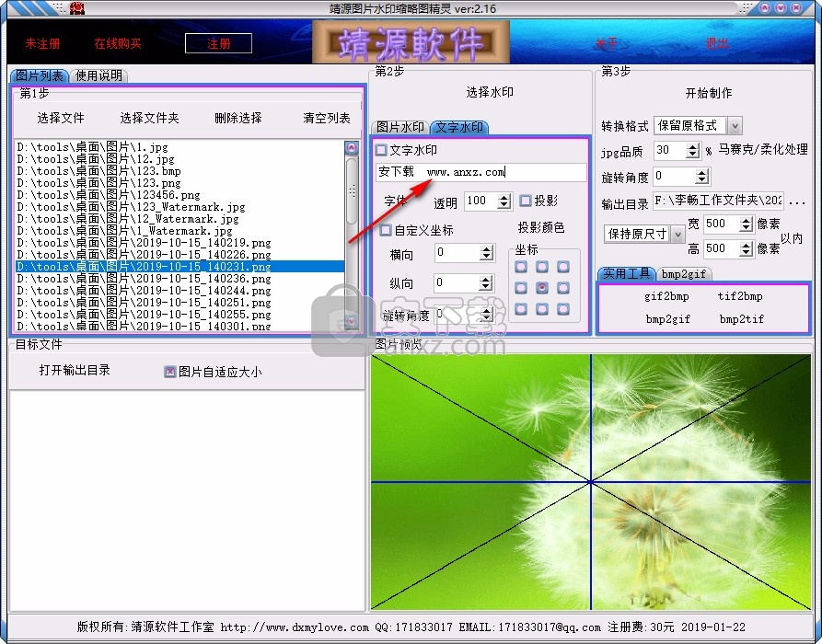This screenshot has width=822, height=644.
Task: Select top-left watermark position radio
Action: coord(521,267)
